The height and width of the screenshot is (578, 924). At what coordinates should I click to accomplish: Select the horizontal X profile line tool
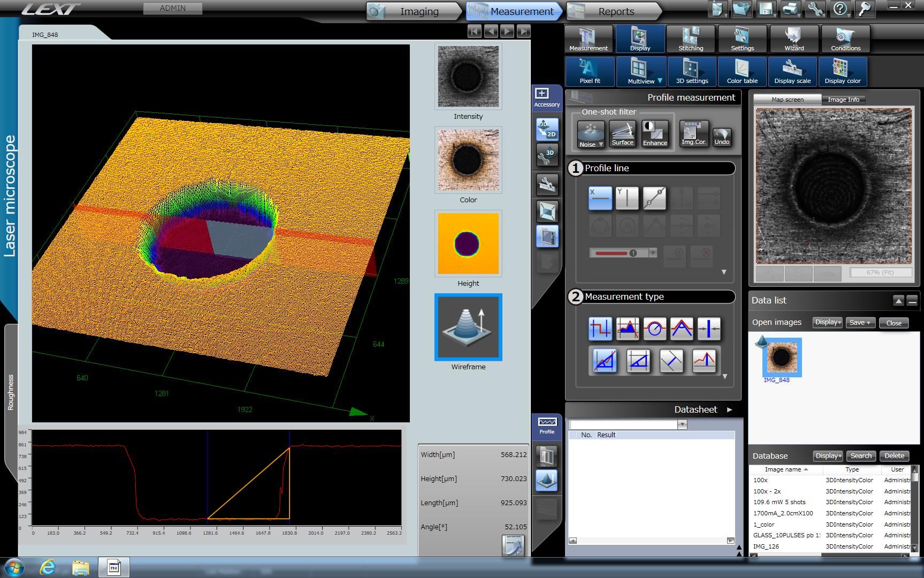[x=600, y=198]
